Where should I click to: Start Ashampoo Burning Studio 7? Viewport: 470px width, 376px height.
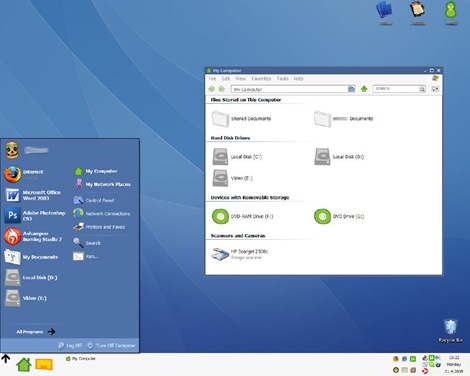pyautogui.click(x=33, y=236)
